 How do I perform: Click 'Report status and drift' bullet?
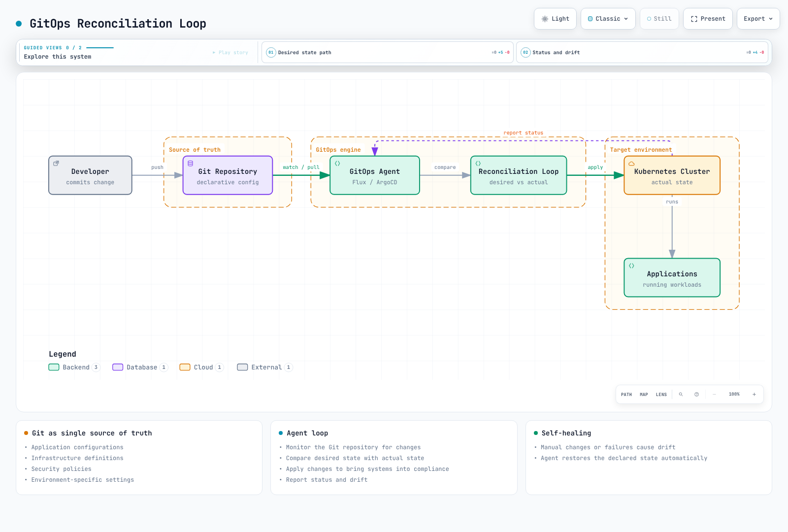tap(327, 480)
